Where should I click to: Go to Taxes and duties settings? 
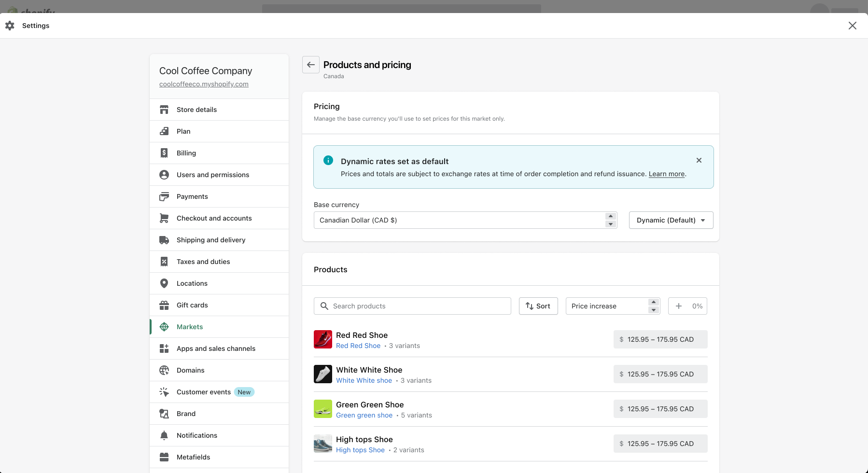pyautogui.click(x=203, y=262)
